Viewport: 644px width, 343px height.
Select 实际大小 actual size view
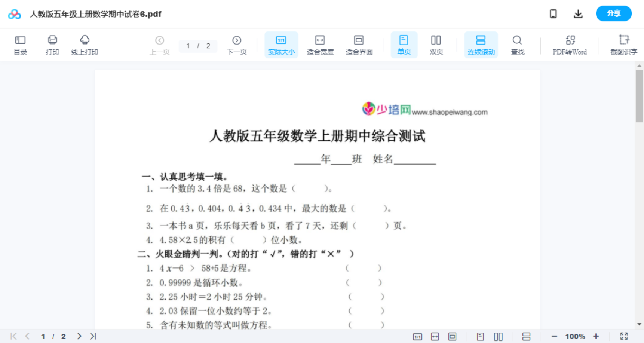(x=281, y=45)
